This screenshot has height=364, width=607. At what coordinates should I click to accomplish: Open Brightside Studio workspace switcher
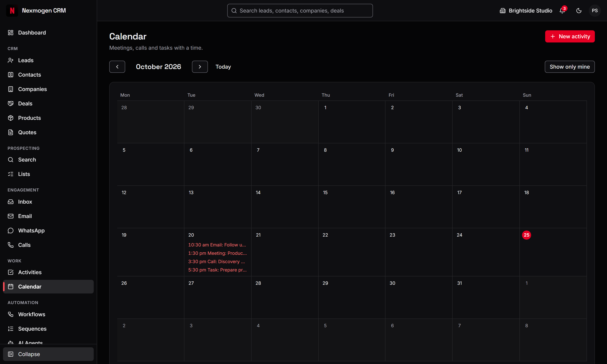point(526,11)
